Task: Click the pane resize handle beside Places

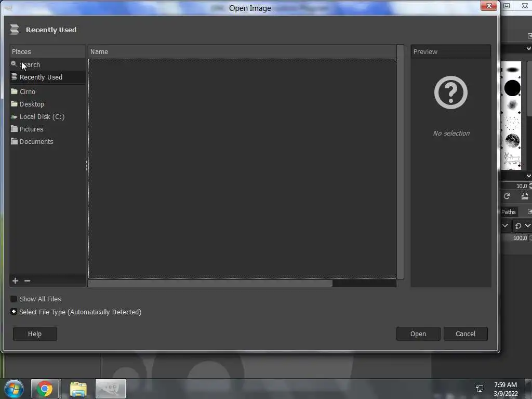Action: [87, 166]
